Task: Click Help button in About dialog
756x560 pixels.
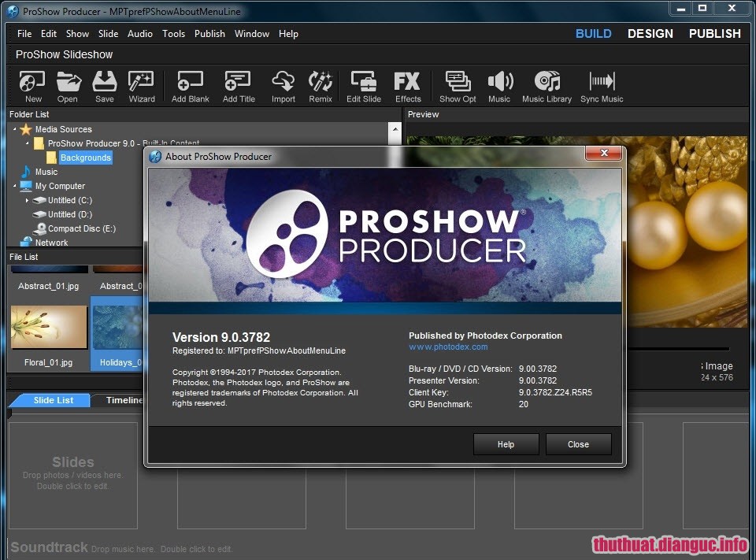Action: [x=506, y=444]
